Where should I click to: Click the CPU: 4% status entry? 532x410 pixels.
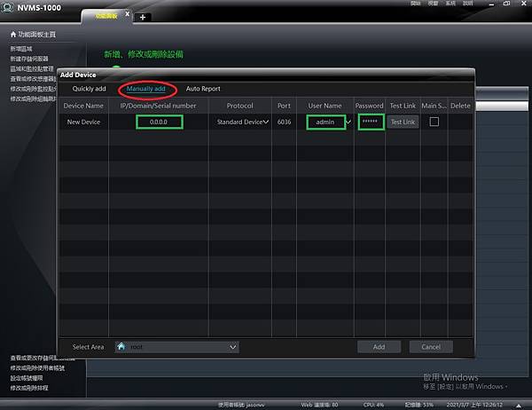[373, 405]
